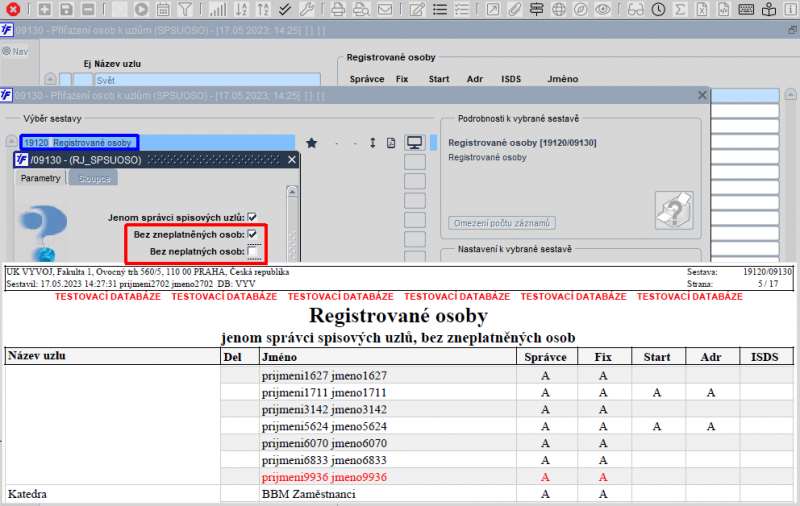Click the globe icon in toolbar
The image size is (800, 506).
click(x=559, y=9)
